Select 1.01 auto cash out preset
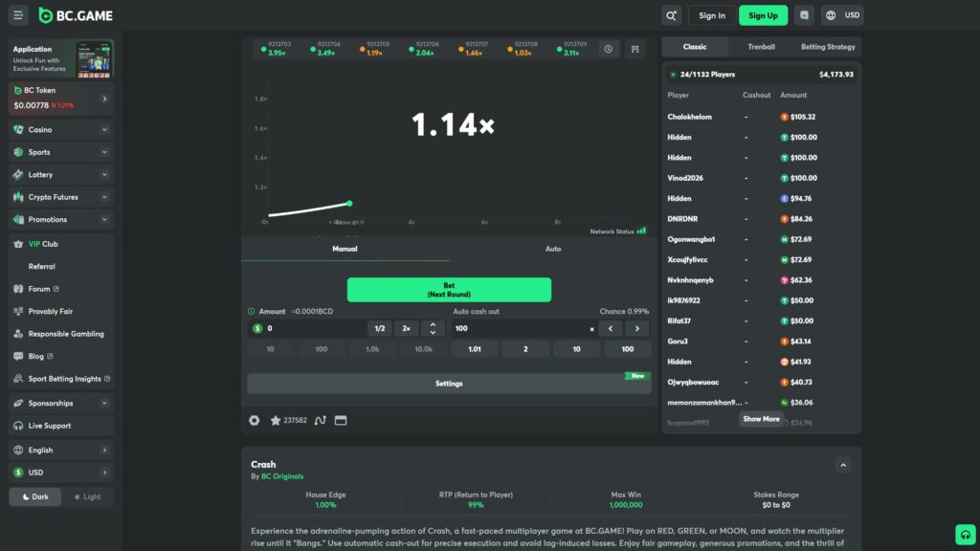Viewport: 980px width, 551px height. (x=475, y=349)
